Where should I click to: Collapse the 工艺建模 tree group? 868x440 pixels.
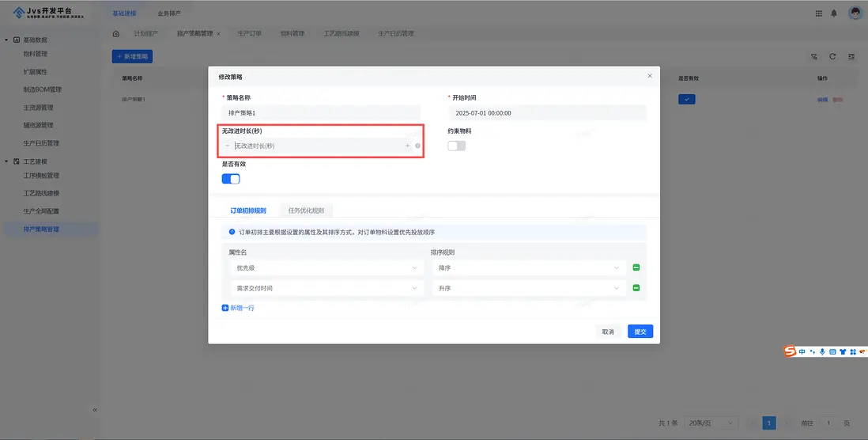pos(6,161)
